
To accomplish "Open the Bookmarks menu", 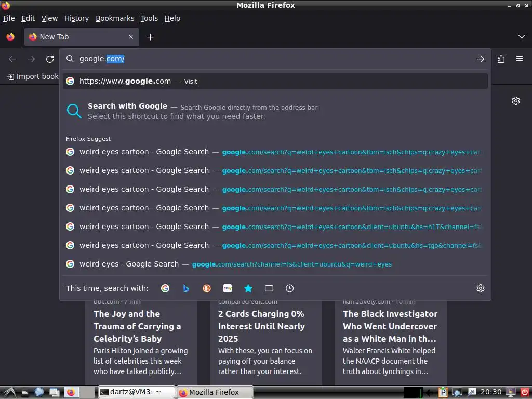I will point(115,18).
